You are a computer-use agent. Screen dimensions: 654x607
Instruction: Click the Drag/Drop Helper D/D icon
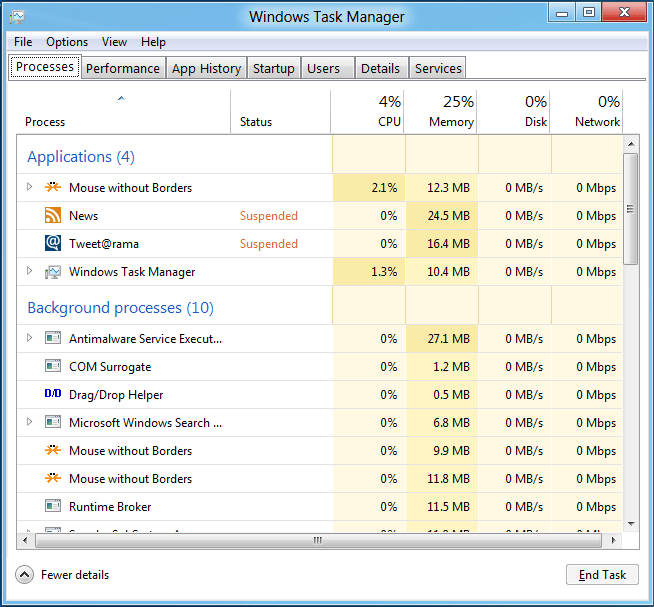(53, 393)
